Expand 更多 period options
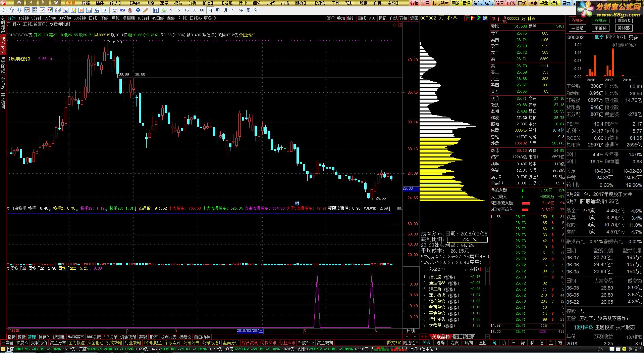Image resolution: width=644 pixels, height=353 pixels. click(210, 18)
